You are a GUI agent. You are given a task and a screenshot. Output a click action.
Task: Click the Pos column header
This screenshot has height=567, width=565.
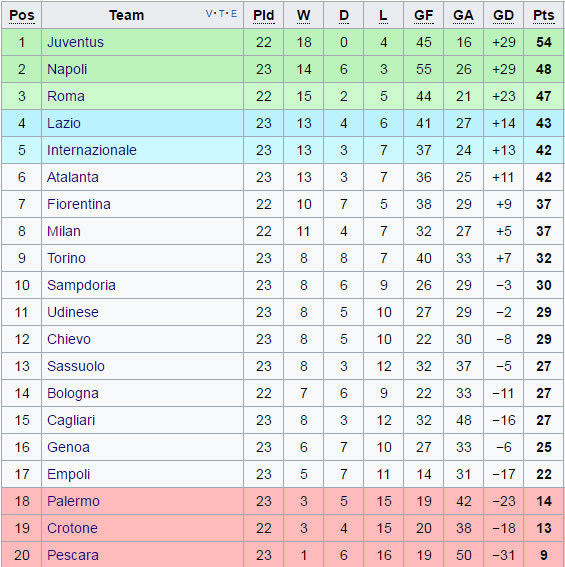(22, 16)
